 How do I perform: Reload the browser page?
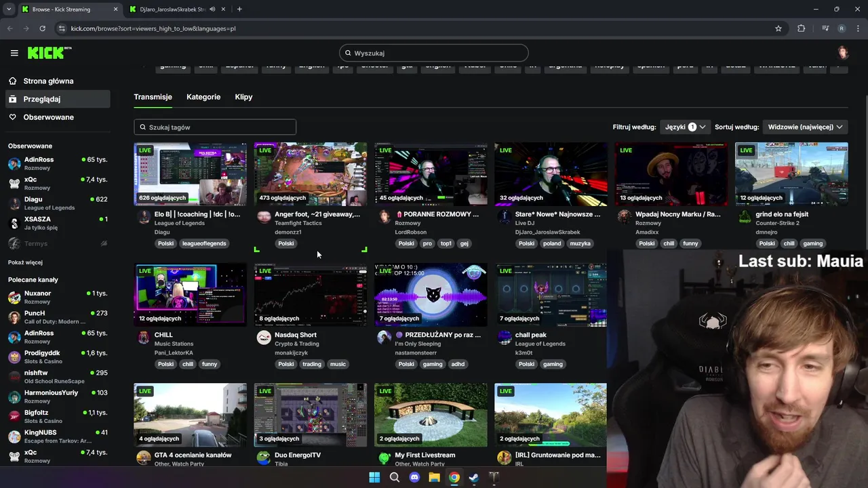coord(42,28)
